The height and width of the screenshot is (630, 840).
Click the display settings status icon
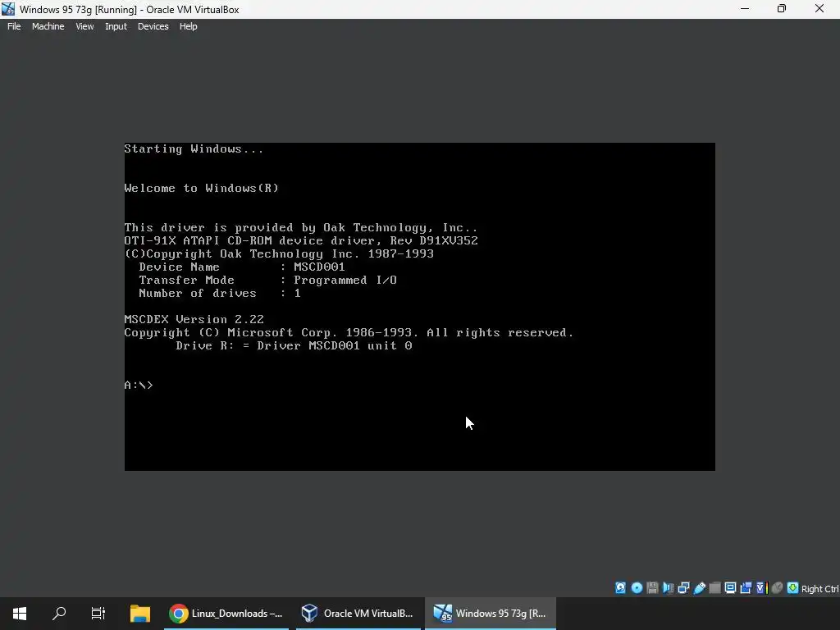click(730, 587)
